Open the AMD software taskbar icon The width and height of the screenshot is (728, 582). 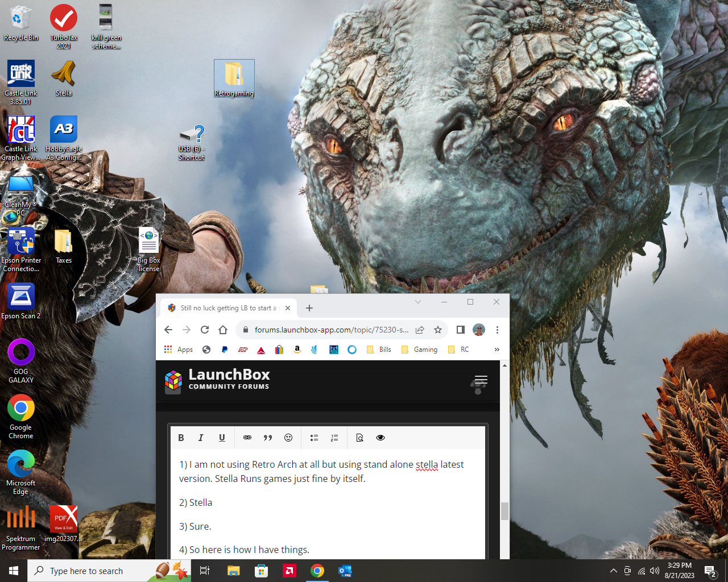click(289, 571)
